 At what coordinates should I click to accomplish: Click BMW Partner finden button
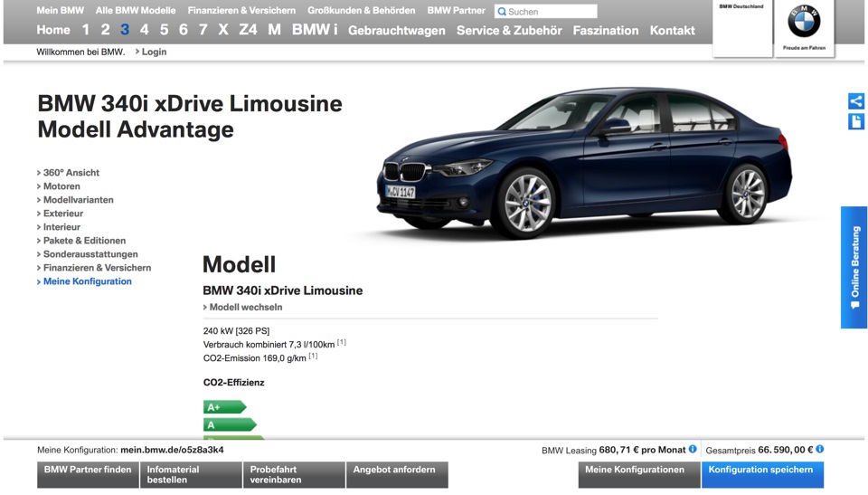click(x=88, y=474)
